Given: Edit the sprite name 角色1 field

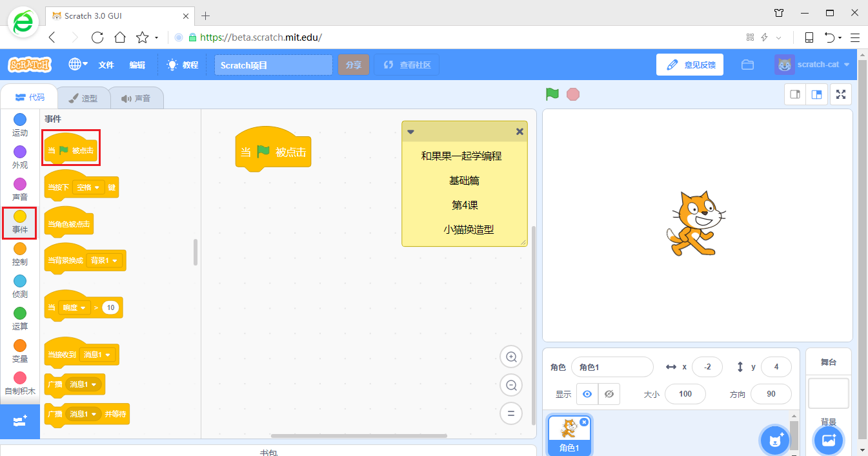Looking at the screenshot, I should tap(612, 367).
